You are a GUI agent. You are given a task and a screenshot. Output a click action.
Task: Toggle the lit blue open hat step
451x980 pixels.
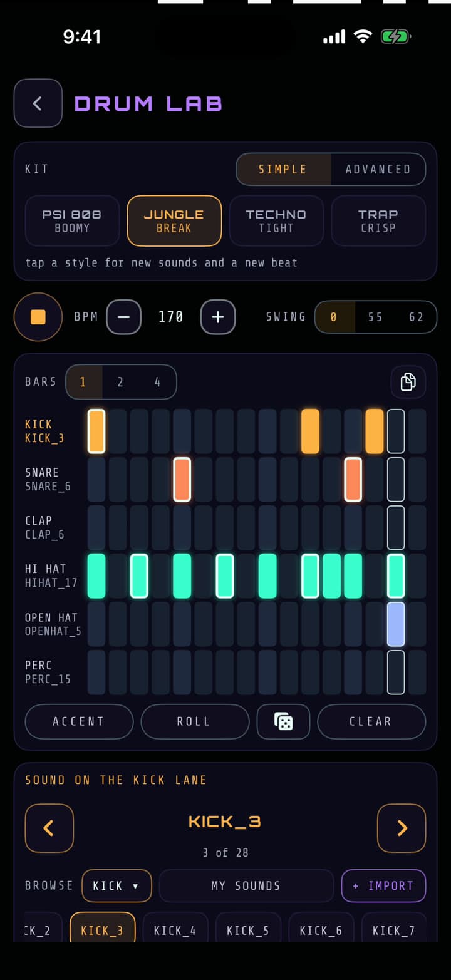pos(396,624)
